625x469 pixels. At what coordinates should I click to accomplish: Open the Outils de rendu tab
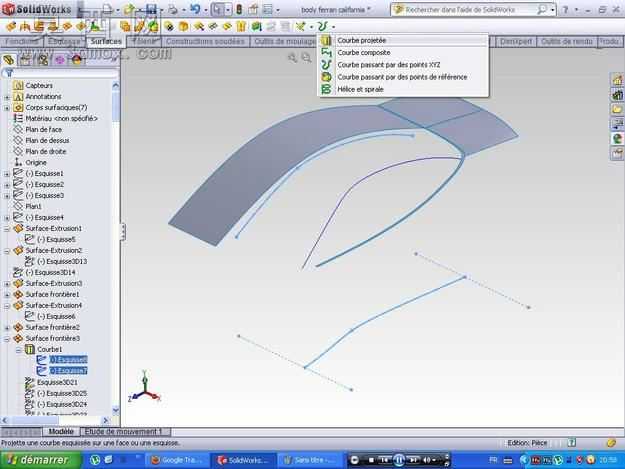coord(566,41)
